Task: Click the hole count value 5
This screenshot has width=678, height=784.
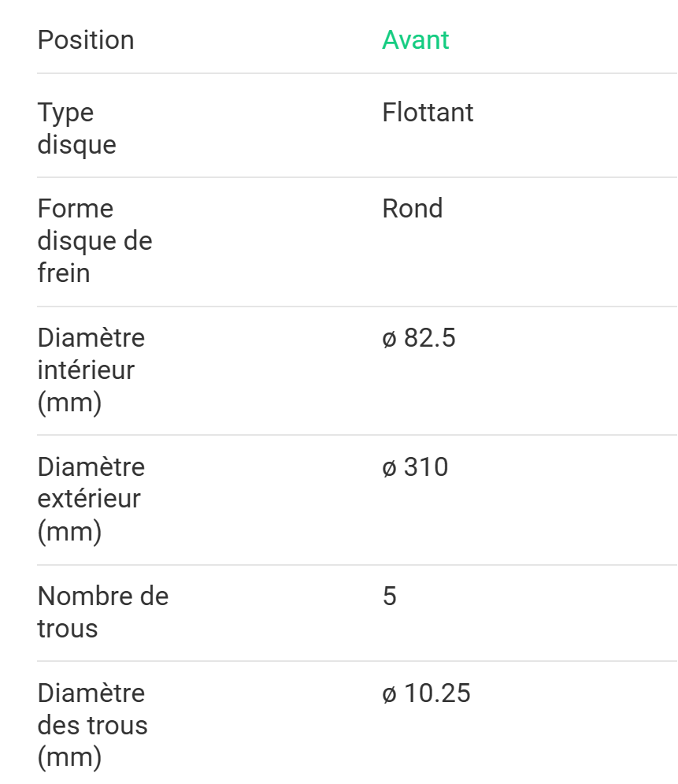Action: (x=390, y=596)
